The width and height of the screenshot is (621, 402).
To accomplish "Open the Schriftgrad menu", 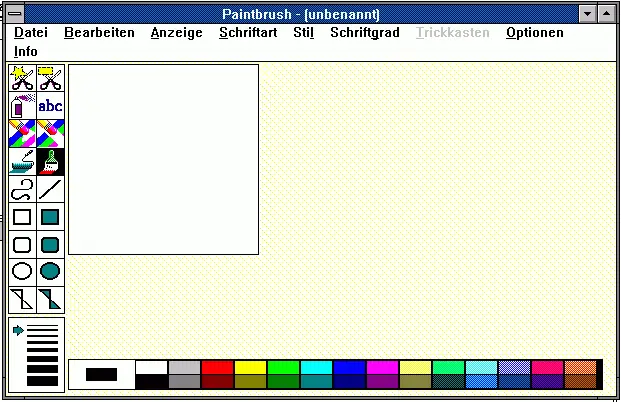I will [x=365, y=32].
